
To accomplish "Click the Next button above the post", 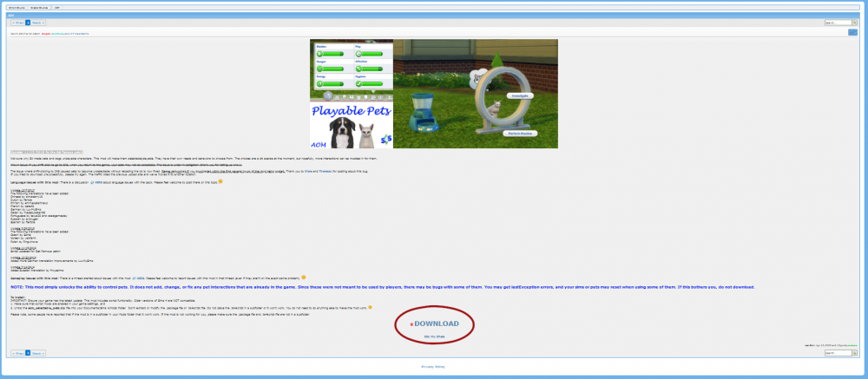I will (38, 23).
